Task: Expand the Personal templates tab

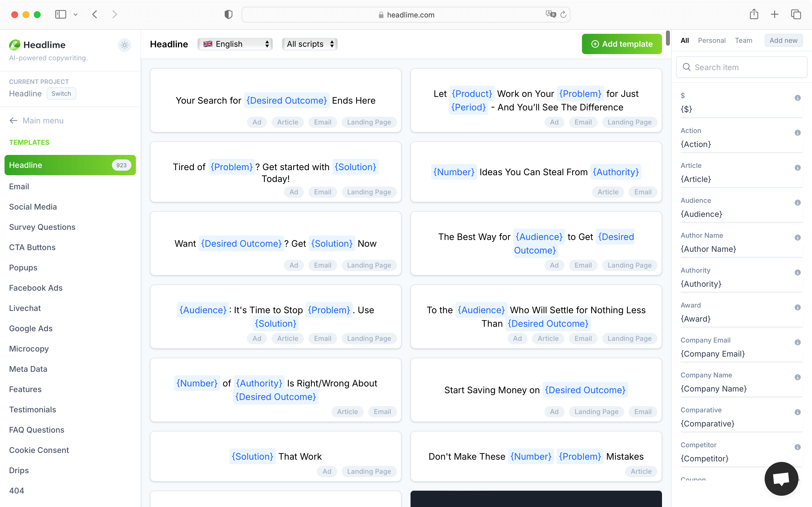Action: (x=711, y=40)
